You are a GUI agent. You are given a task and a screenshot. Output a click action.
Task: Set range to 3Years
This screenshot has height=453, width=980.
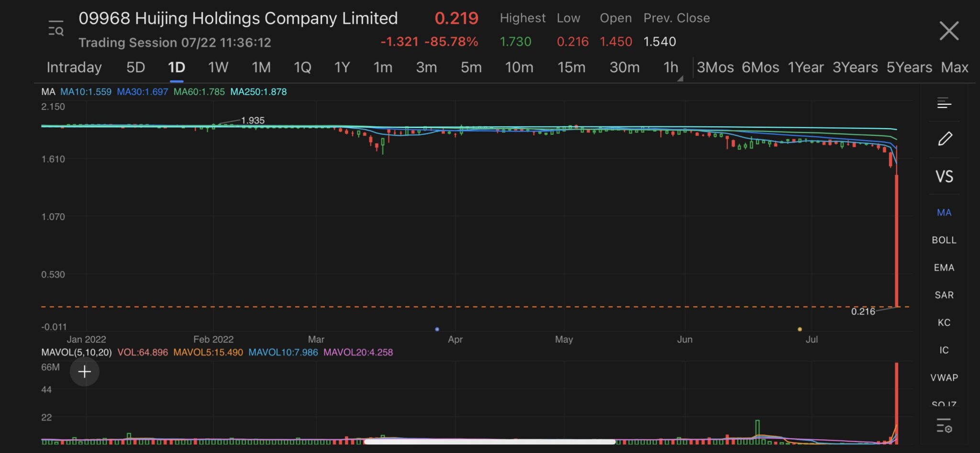(855, 67)
